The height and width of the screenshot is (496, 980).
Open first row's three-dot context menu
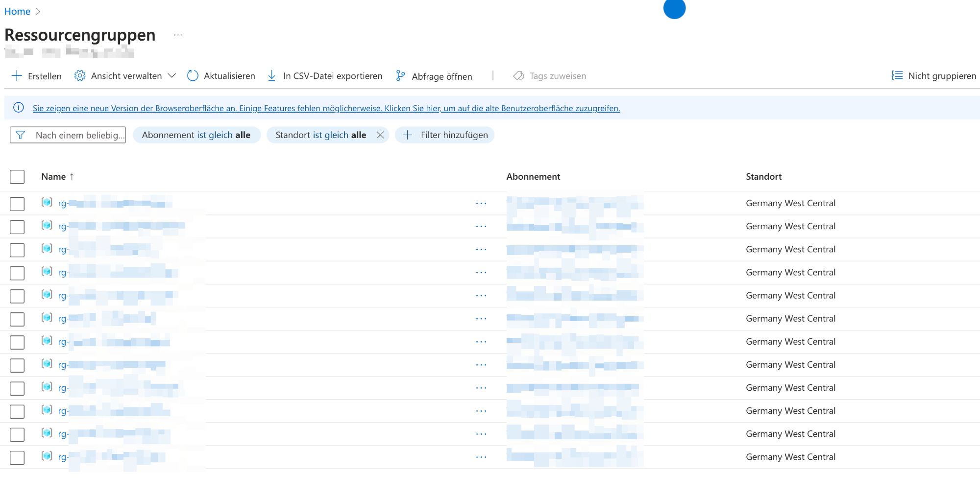pyautogui.click(x=481, y=204)
